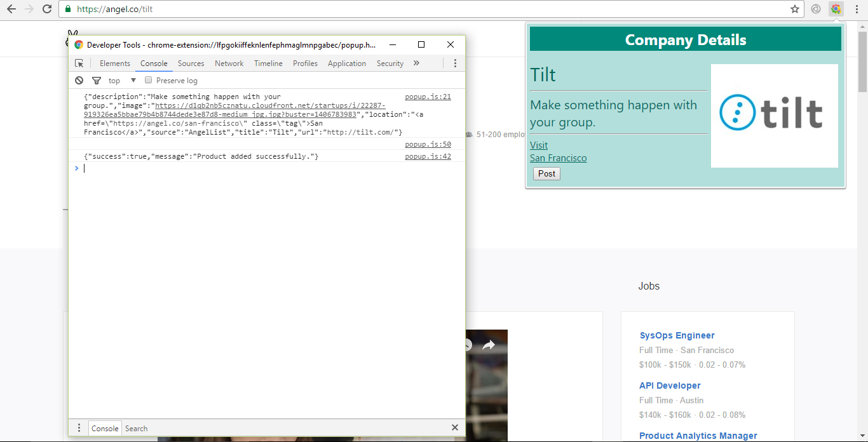
Task: Toggle the console filter funnel icon
Action: coord(97,81)
